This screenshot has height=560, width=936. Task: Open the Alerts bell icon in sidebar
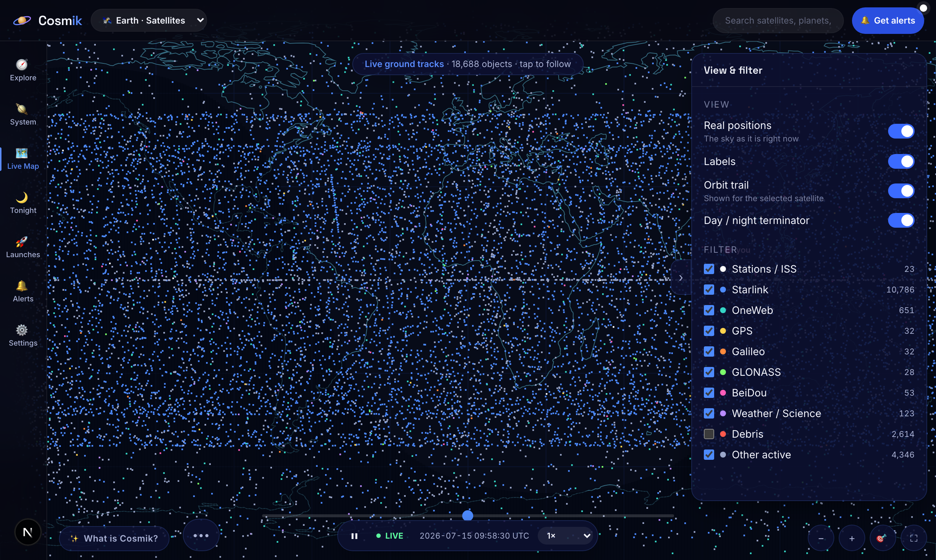(x=22, y=286)
